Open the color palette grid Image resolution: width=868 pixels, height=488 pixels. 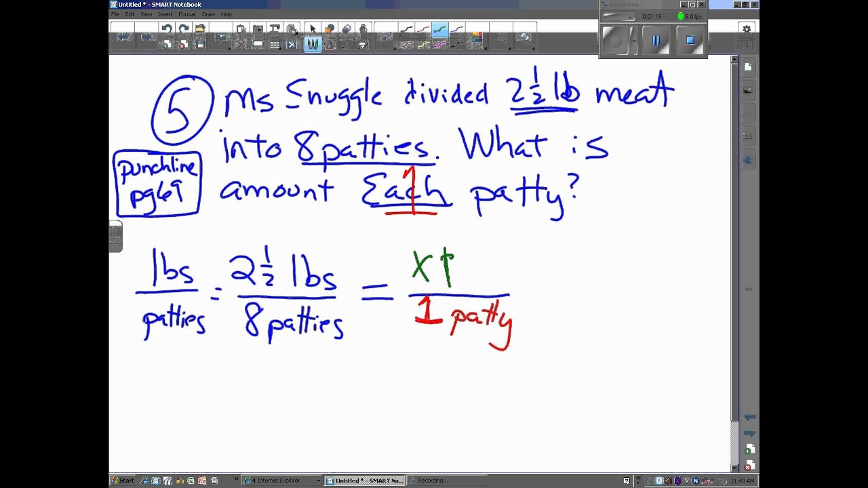point(477,36)
